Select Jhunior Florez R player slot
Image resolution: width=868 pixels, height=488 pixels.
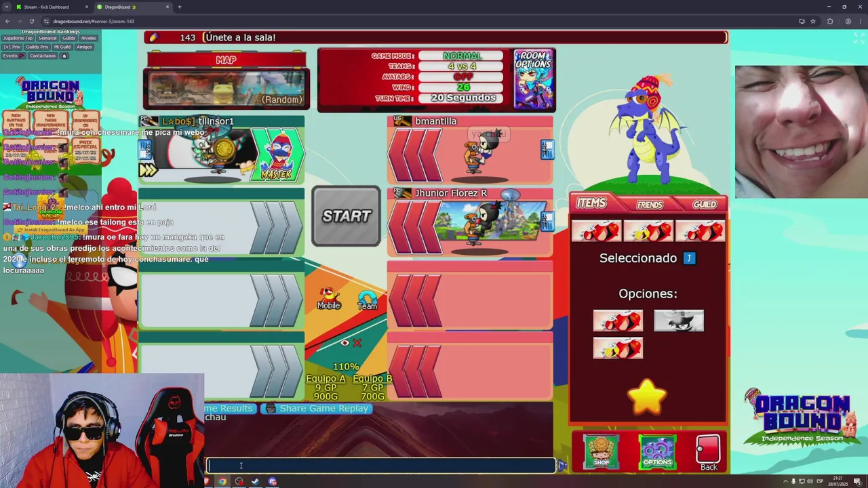[x=470, y=222]
